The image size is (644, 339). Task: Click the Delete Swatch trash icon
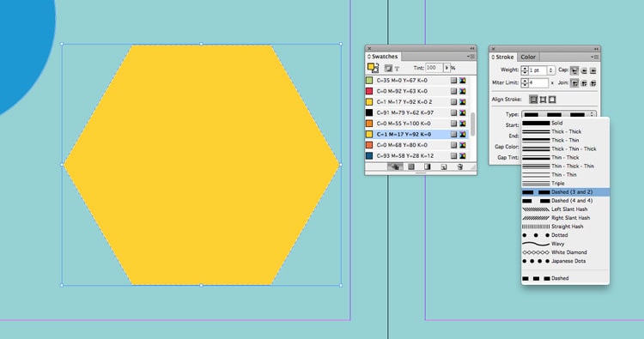coord(460,166)
